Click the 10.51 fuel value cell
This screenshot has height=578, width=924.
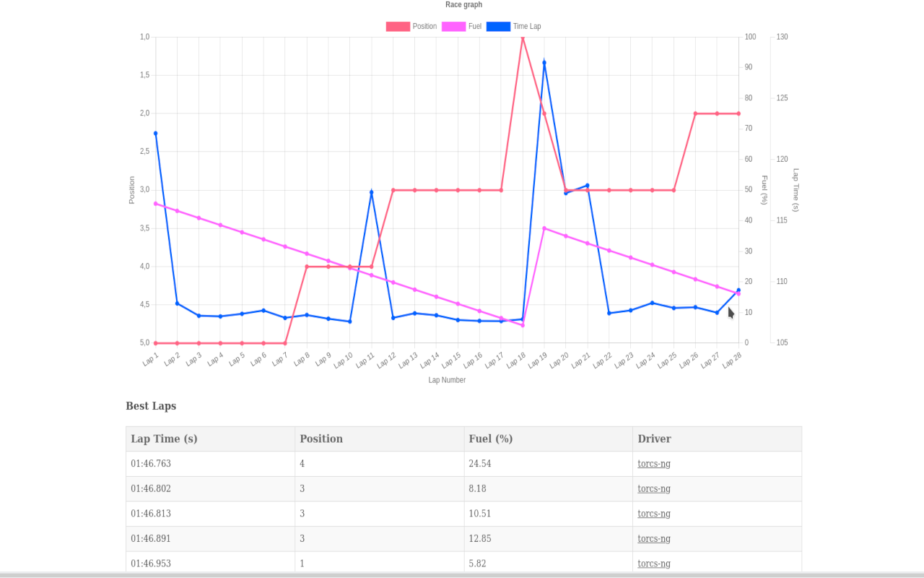(x=549, y=514)
